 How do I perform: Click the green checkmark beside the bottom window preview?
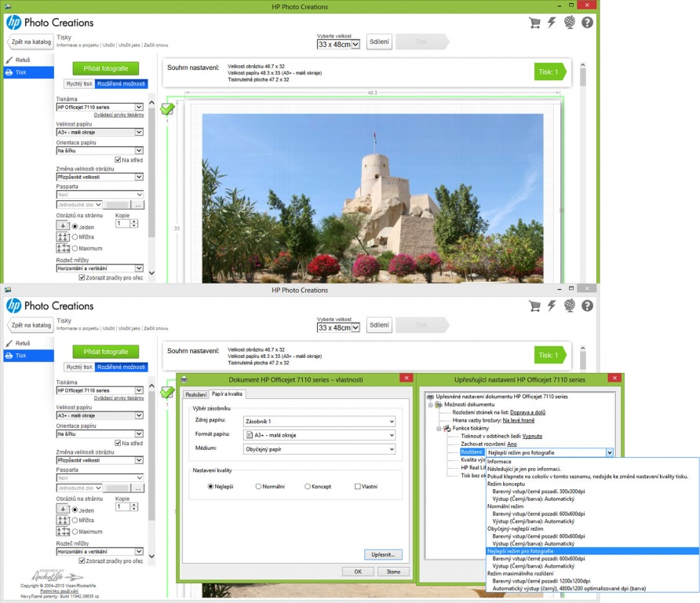tap(167, 392)
